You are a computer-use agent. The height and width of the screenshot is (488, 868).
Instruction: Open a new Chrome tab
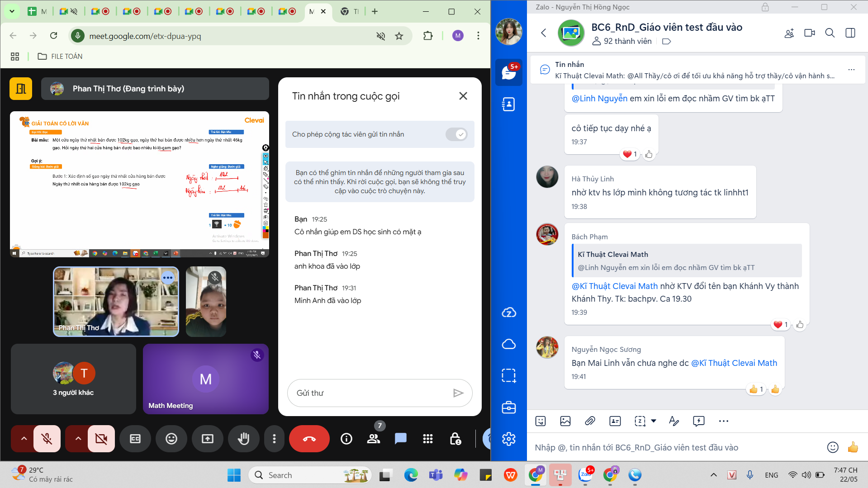pos(375,11)
